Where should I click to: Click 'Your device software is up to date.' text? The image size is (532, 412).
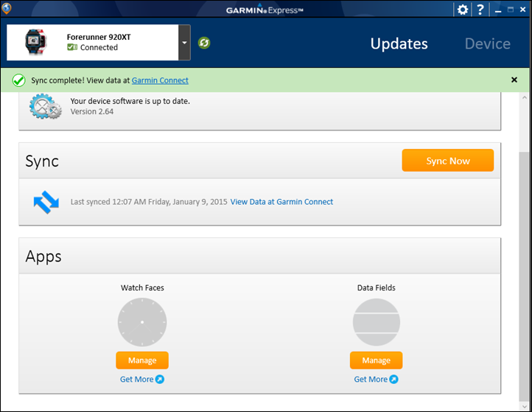[130, 101]
